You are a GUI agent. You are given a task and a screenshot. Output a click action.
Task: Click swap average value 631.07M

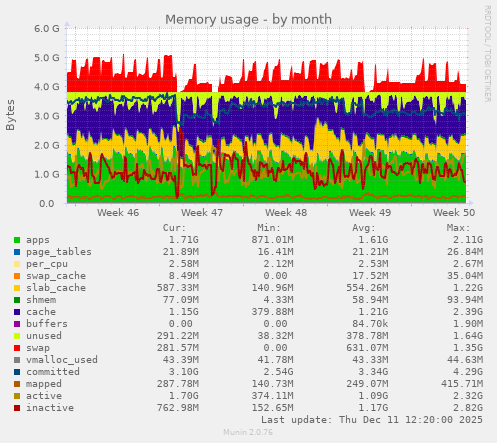pyautogui.click(x=367, y=348)
